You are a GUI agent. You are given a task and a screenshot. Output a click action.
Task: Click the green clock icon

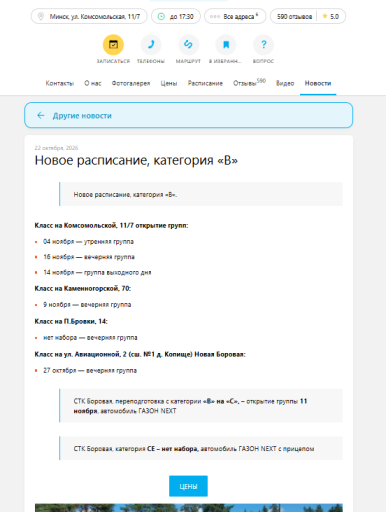[x=161, y=16]
